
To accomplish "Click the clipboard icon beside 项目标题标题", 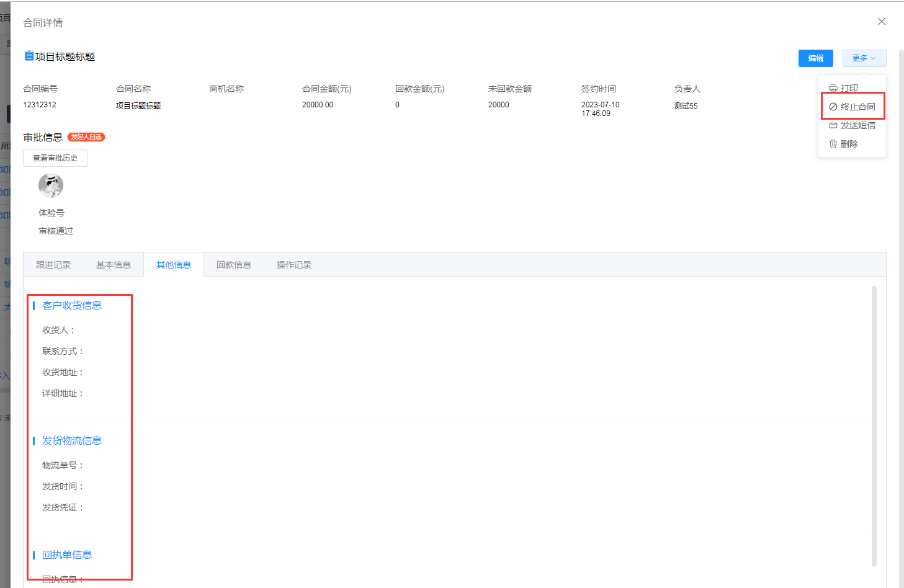I will pyautogui.click(x=29, y=56).
